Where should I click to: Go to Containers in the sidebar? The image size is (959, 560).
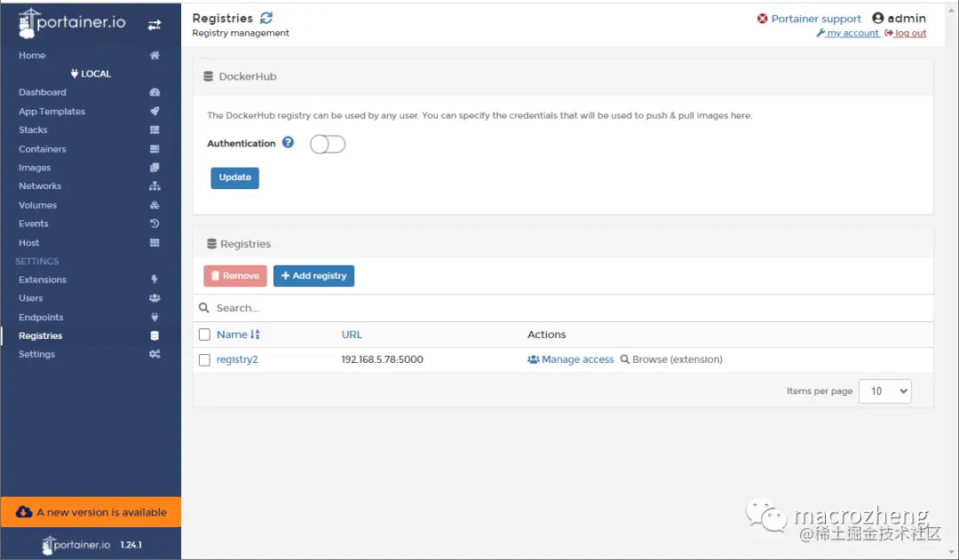click(43, 148)
